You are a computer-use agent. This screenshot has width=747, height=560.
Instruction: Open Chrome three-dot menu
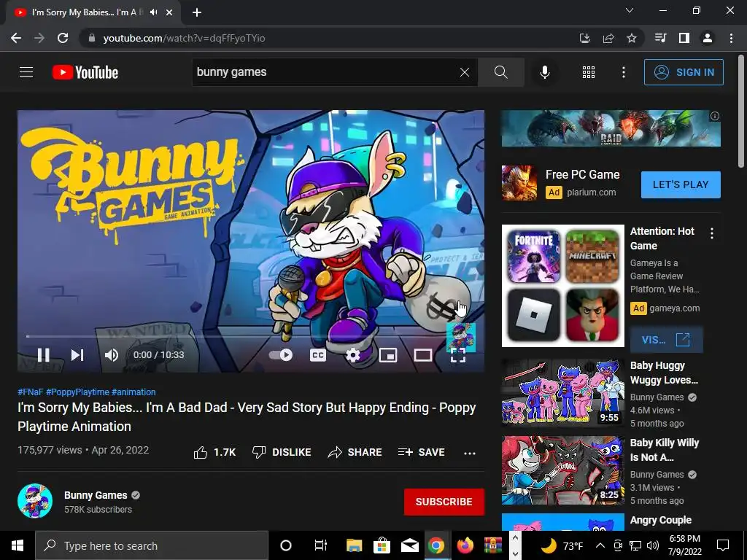coord(731,38)
